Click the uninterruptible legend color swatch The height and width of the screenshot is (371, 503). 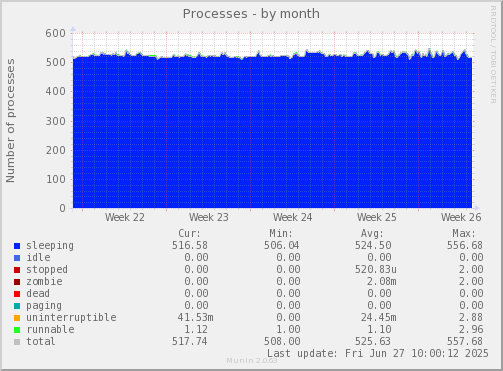(x=17, y=318)
